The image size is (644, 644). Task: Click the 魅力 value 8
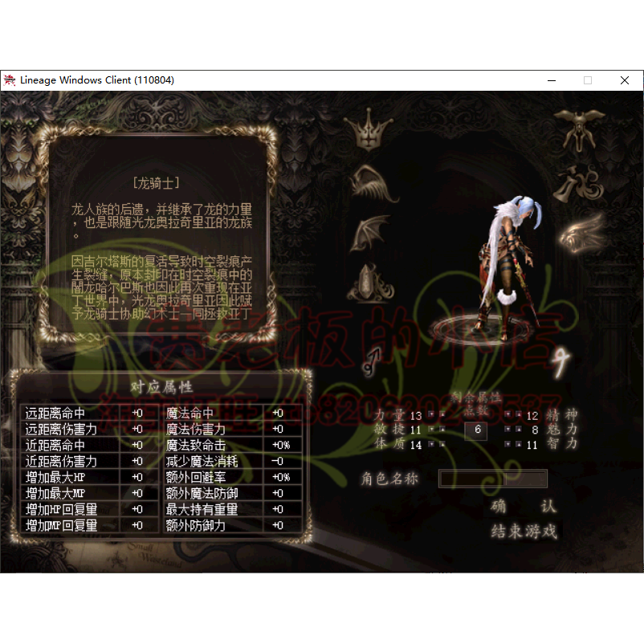pos(535,430)
